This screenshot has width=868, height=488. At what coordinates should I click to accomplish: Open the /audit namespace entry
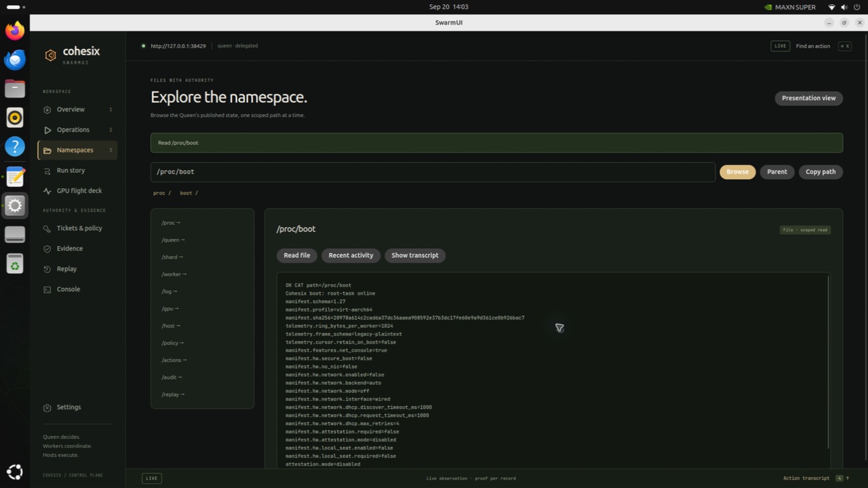[x=172, y=377]
